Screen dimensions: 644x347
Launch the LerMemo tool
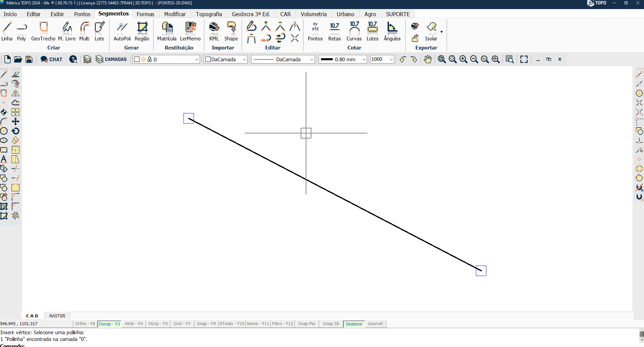click(190, 31)
